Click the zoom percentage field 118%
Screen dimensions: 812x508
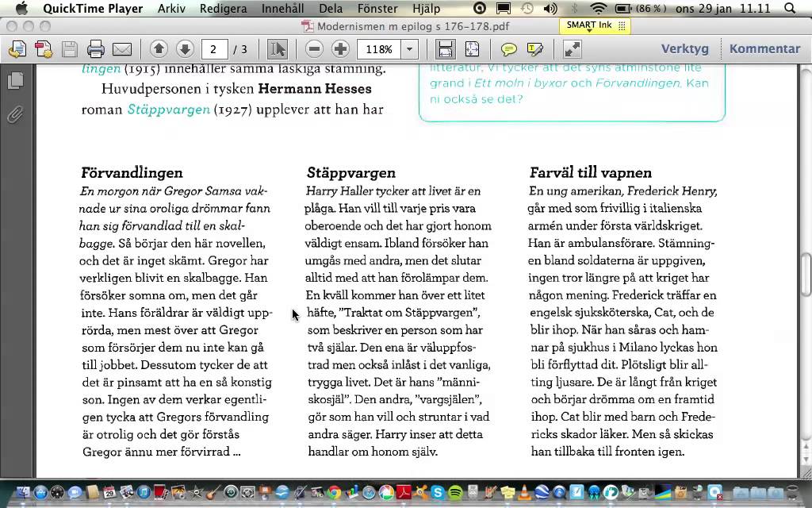(379, 49)
